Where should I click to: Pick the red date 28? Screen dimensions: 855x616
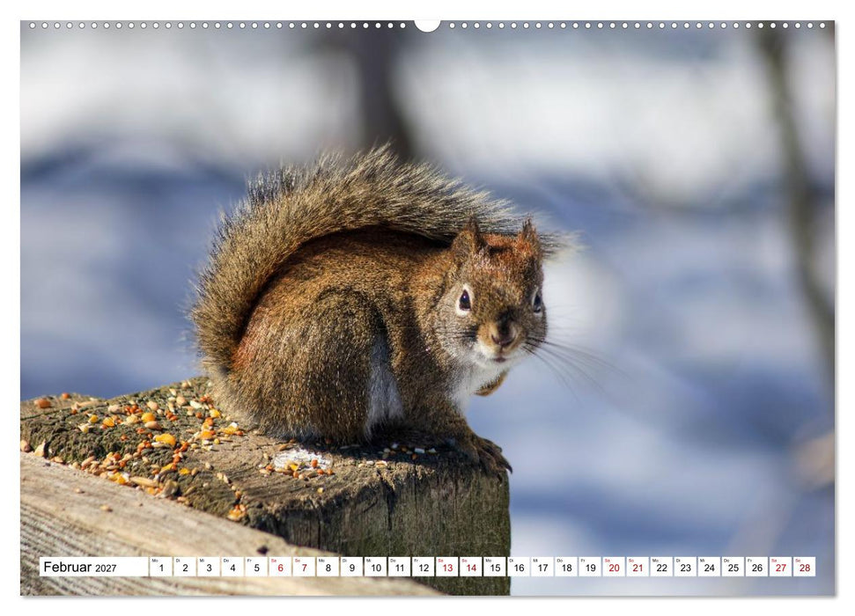pyautogui.click(x=804, y=567)
